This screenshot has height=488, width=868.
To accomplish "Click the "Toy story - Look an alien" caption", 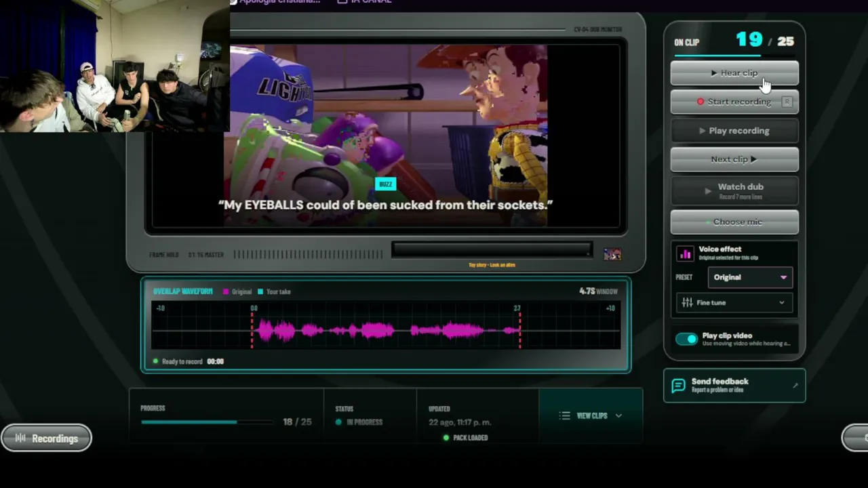I will 492,265.
